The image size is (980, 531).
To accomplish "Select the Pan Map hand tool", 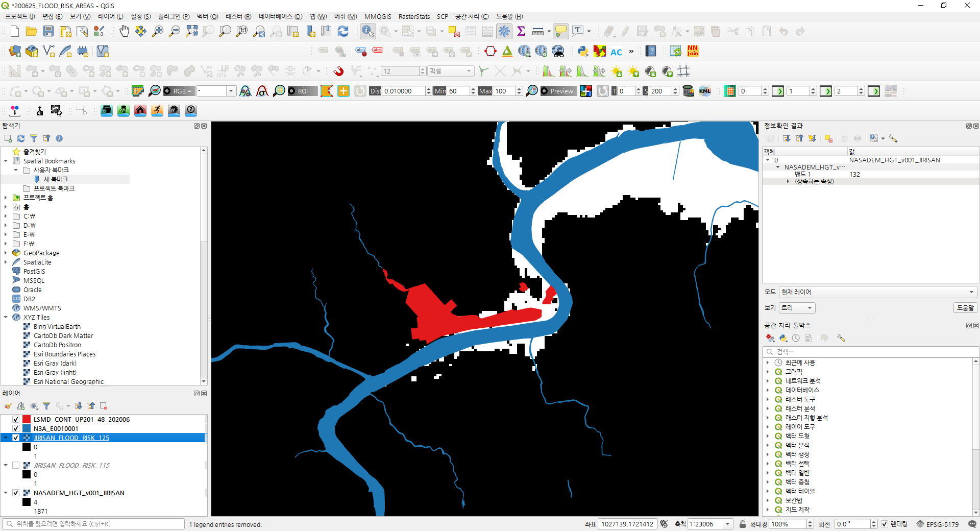I will click(124, 32).
